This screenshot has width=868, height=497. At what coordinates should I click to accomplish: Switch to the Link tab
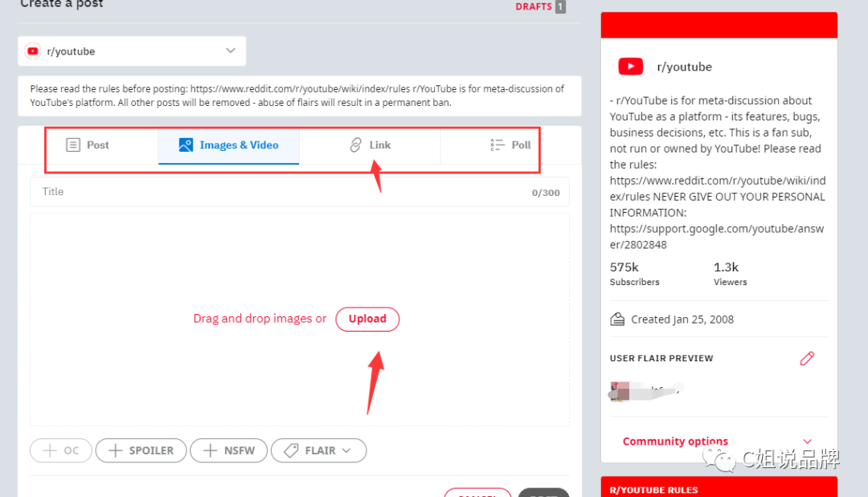click(x=370, y=145)
